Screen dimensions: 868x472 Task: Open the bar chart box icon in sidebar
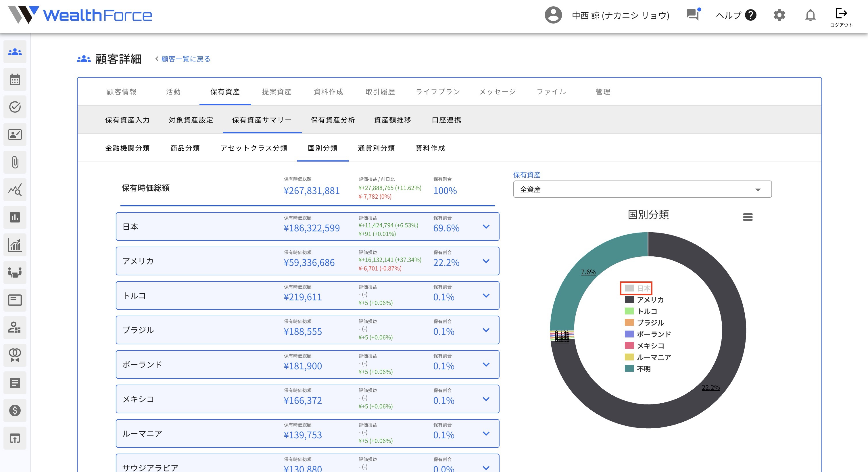(x=15, y=217)
